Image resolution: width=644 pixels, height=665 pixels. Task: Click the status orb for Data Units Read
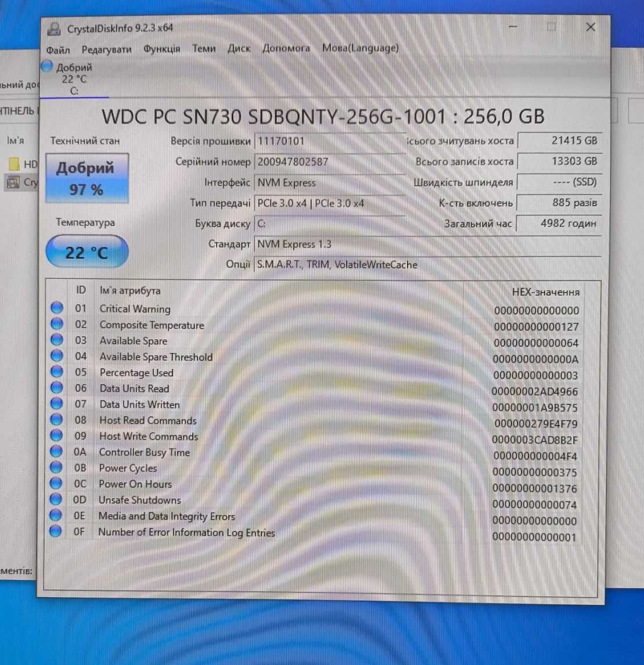coord(56,387)
